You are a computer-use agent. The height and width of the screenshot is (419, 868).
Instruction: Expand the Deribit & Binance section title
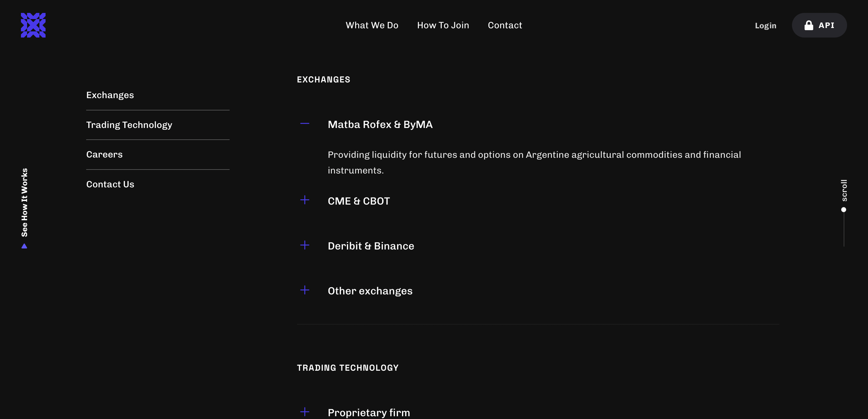[x=371, y=246]
